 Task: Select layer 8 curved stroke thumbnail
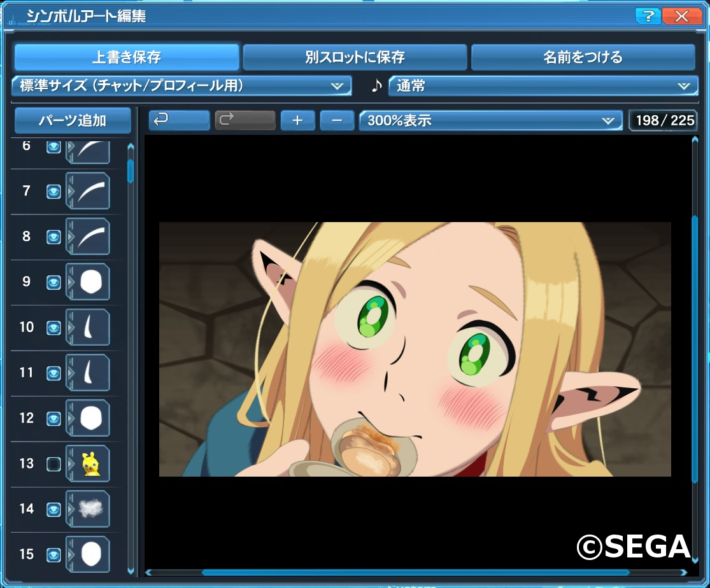(89, 236)
